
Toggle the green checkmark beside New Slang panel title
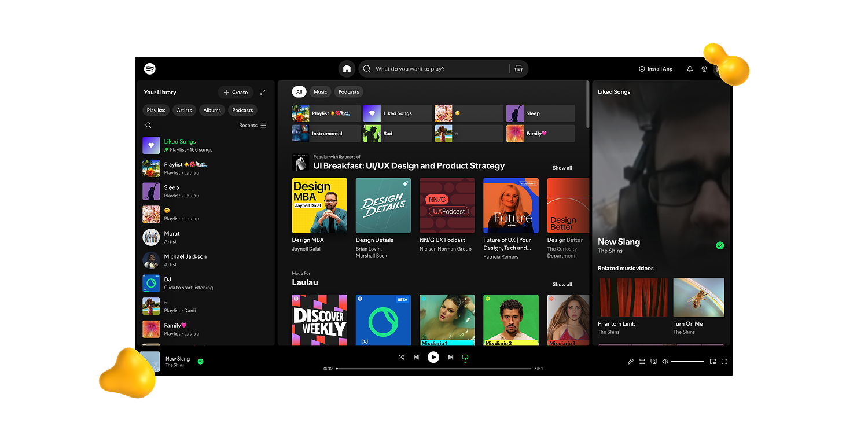tap(720, 245)
